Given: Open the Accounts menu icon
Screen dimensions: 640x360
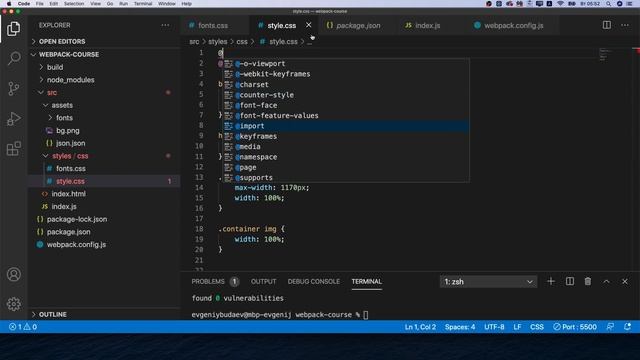Looking at the screenshot, I should [x=13, y=274].
